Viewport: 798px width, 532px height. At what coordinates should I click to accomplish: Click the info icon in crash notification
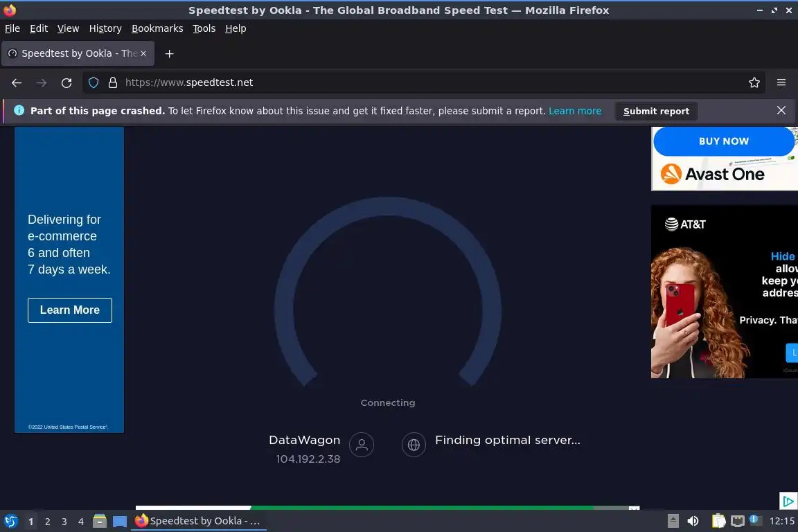click(19, 110)
